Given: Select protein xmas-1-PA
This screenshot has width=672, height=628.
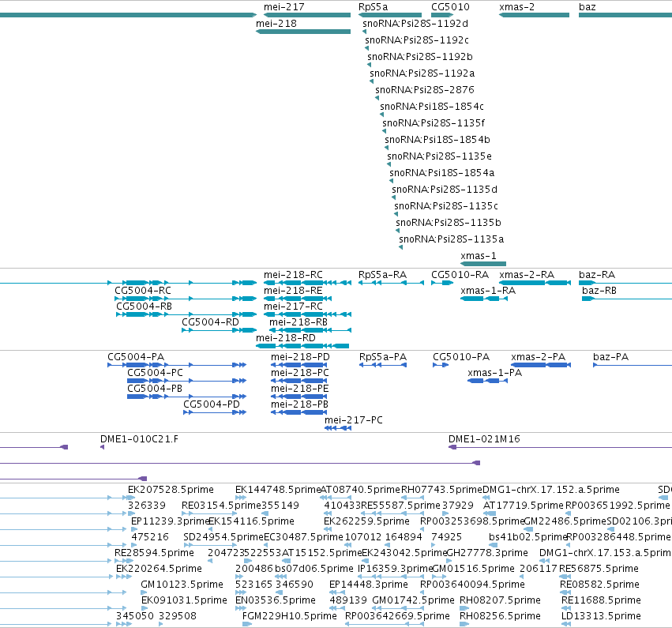Looking at the screenshot, I should (494, 373).
